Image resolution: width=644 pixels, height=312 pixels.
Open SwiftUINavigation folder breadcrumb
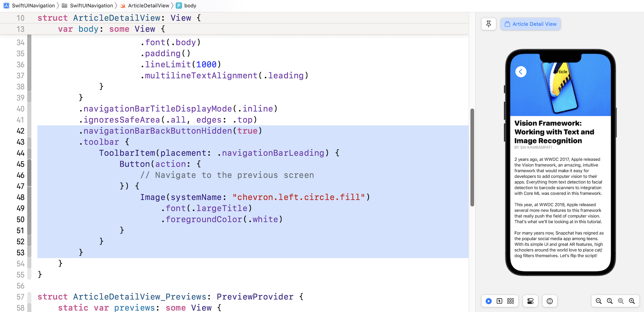pyautogui.click(x=88, y=5)
